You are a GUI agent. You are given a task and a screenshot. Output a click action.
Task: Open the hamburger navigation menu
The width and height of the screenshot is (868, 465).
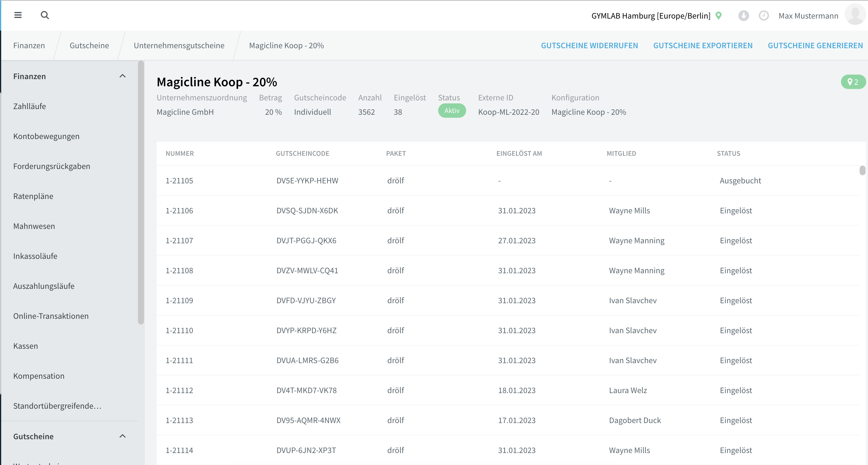pyautogui.click(x=18, y=15)
